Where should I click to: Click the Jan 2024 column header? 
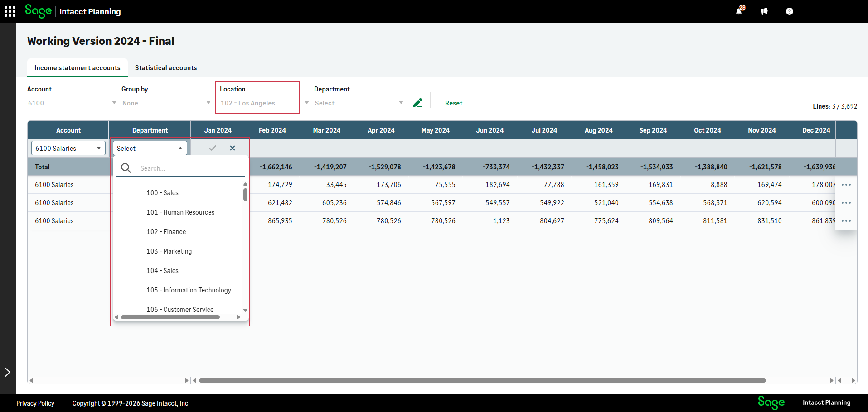tap(218, 130)
